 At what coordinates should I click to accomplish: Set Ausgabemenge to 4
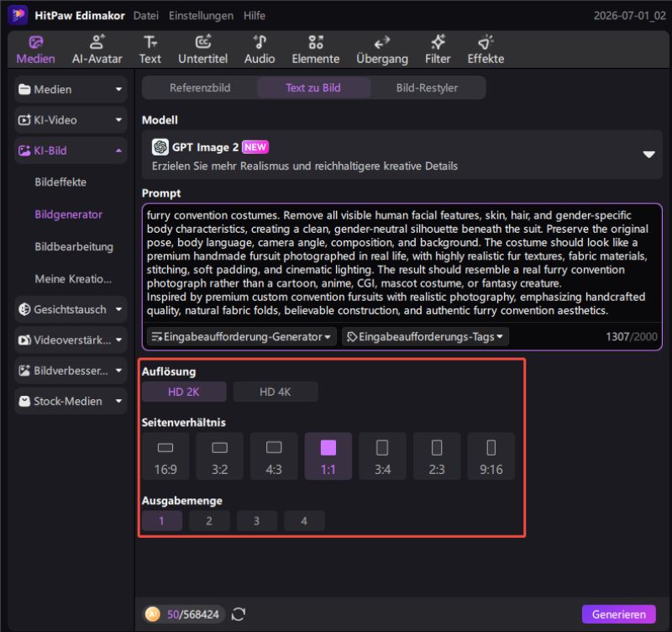304,521
